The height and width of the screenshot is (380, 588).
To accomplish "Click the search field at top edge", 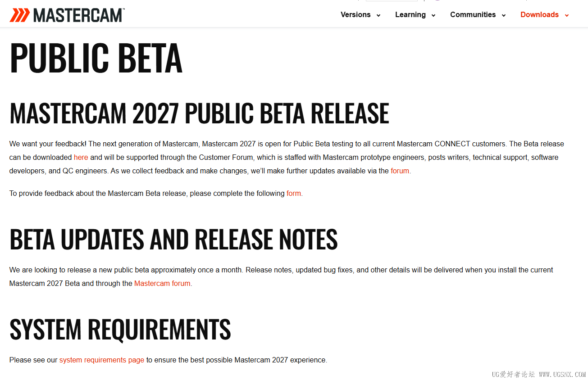I will 391,0.
